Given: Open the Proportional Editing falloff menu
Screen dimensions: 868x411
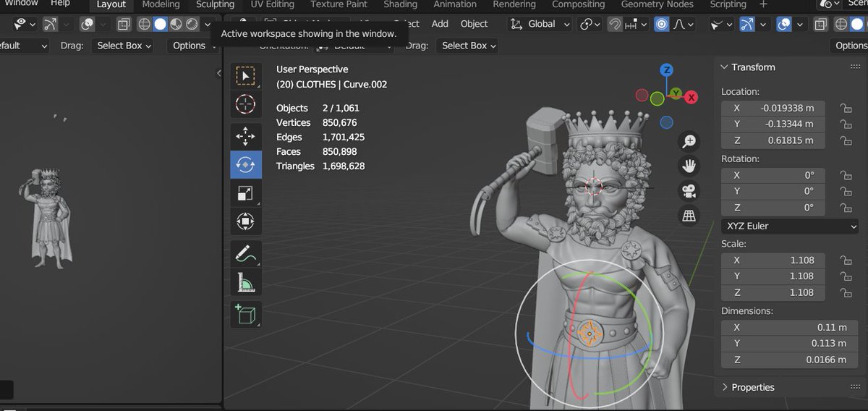Looking at the screenshot, I should [x=684, y=24].
